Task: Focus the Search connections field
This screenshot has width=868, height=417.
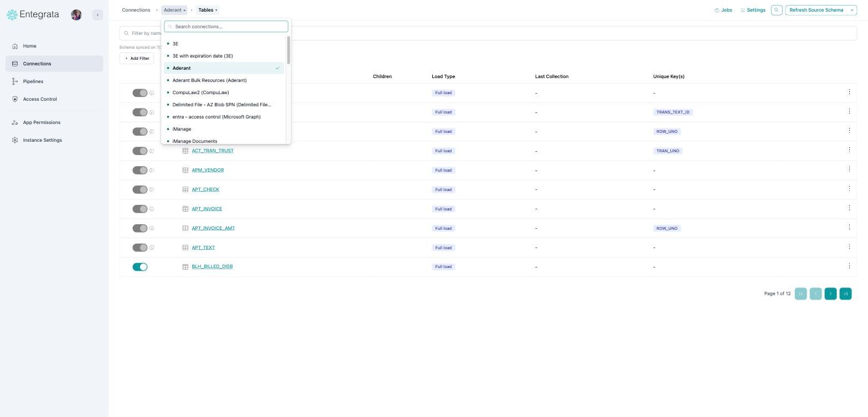Action: 226,27
